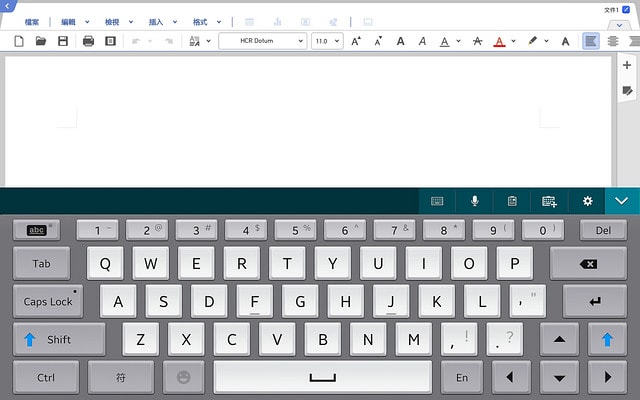Toggle the bold text formatting button
This screenshot has width=640, height=400.
400,41
